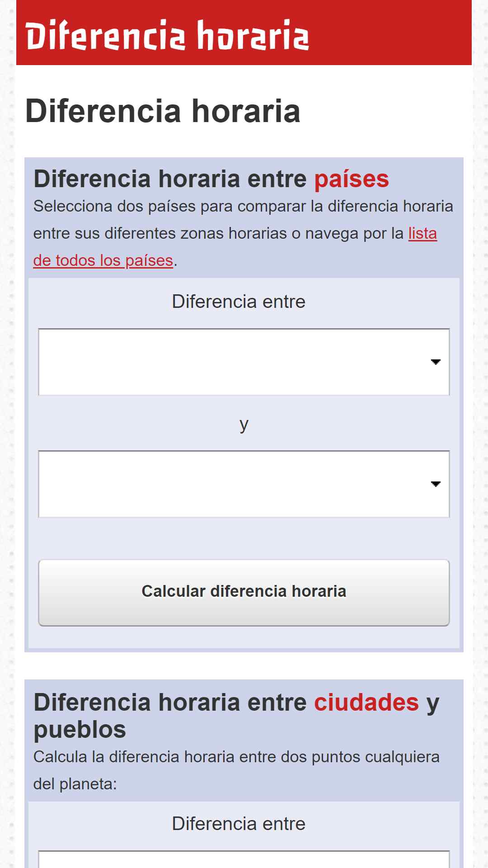Click 'Diferencia horaria entre' text in countries heading
The height and width of the screenshot is (868, 488).
[x=170, y=179]
